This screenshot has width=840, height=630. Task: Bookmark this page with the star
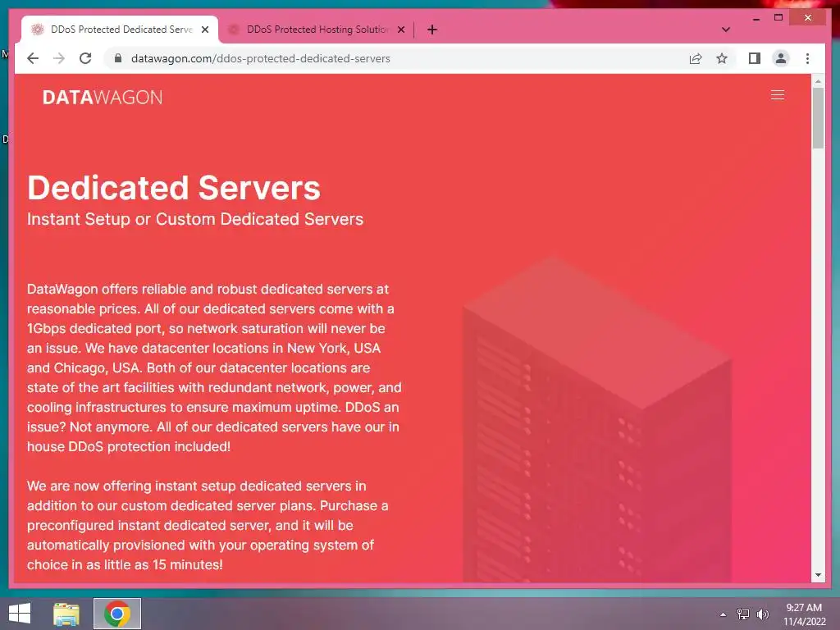pos(722,58)
